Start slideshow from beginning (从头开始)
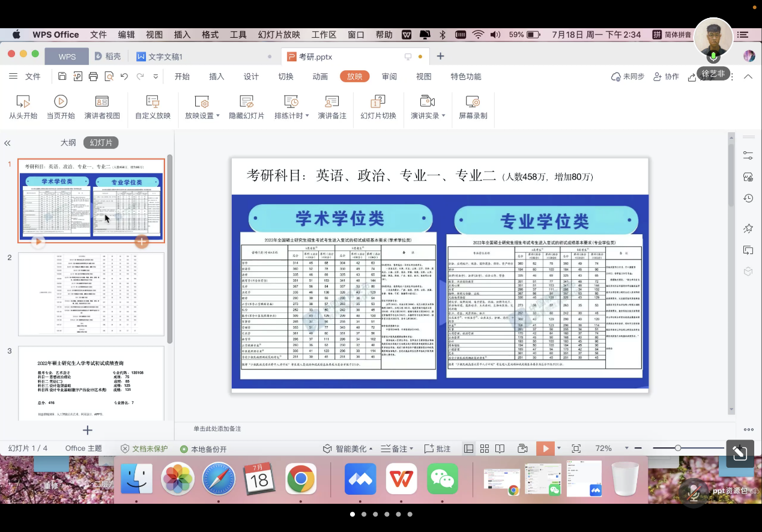 [23, 107]
